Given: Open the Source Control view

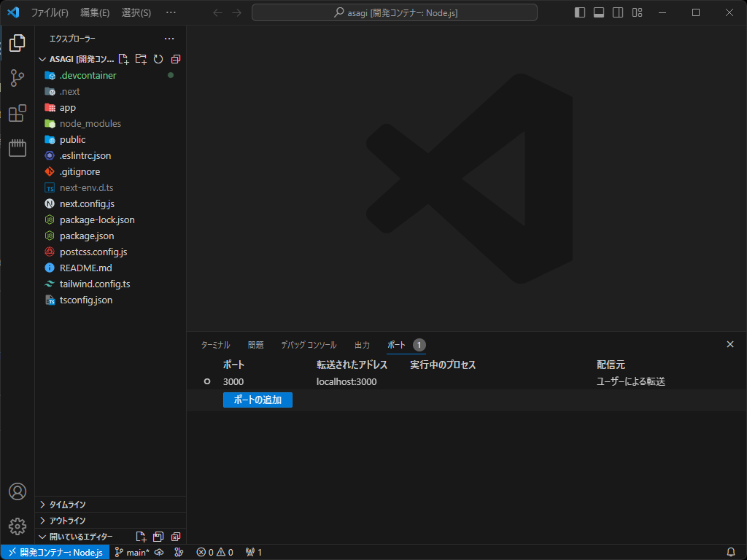Looking at the screenshot, I should coord(18,77).
